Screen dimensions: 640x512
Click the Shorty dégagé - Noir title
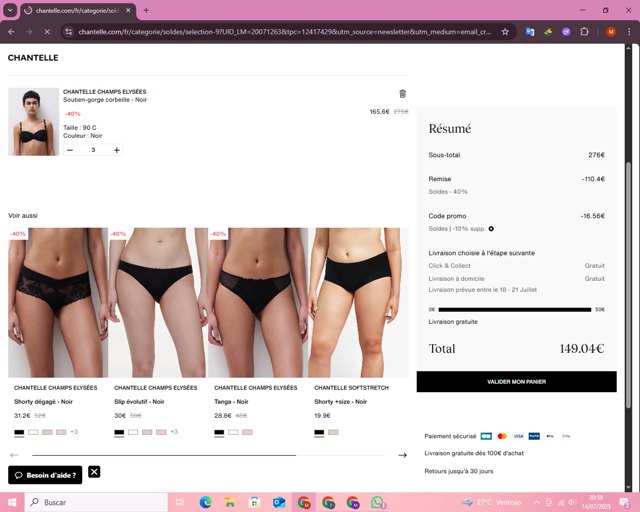click(43, 402)
